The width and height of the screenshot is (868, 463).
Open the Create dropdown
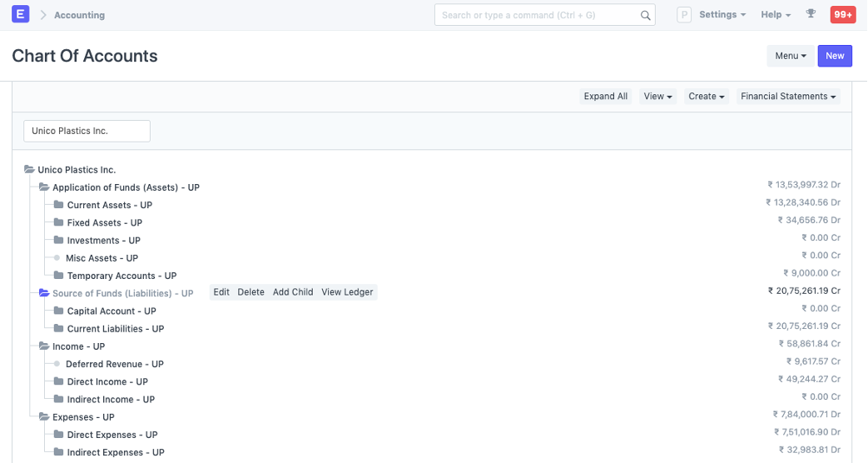pyautogui.click(x=706, y=97)
